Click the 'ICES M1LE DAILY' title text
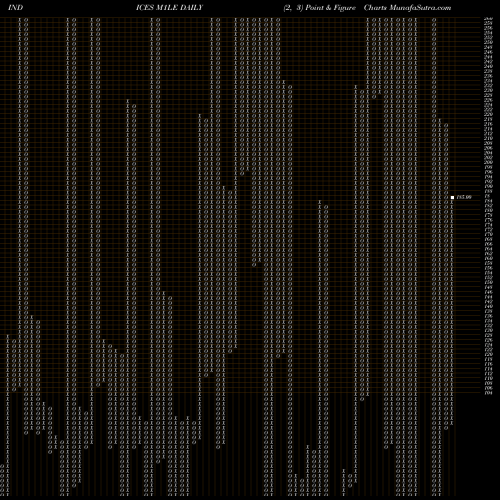500x500 pixels. [x=169, y=8]
